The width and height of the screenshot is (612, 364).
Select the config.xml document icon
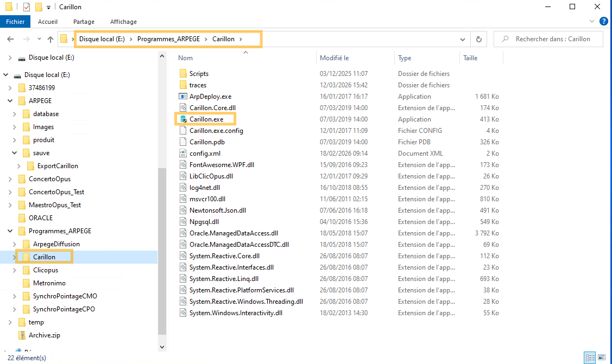coord(183,154)
